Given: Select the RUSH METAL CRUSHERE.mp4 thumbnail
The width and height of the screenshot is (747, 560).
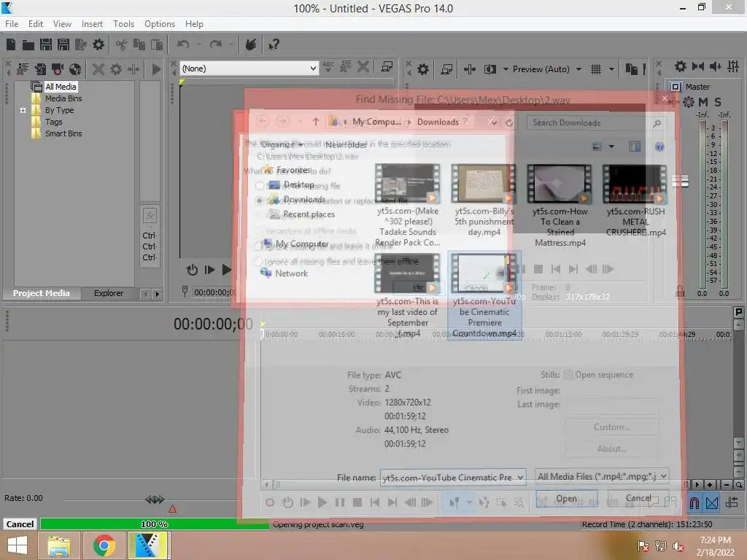Looking at the screenshot, I should pyautogui.click(x=635, y=184).
